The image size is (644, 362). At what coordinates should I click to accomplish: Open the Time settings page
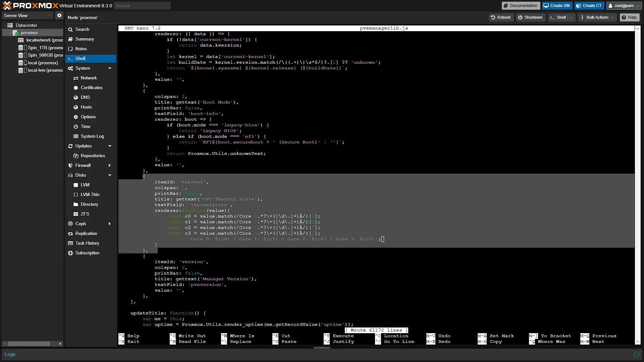91,127
